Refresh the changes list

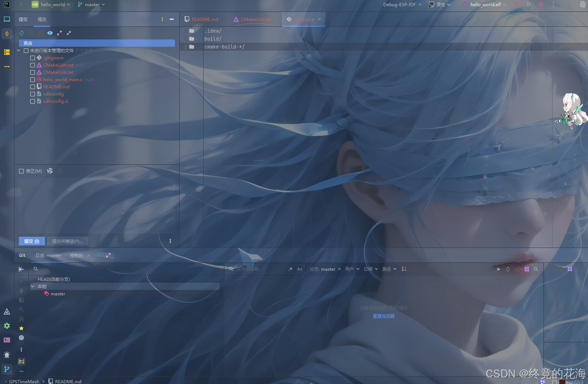(22, 33)
